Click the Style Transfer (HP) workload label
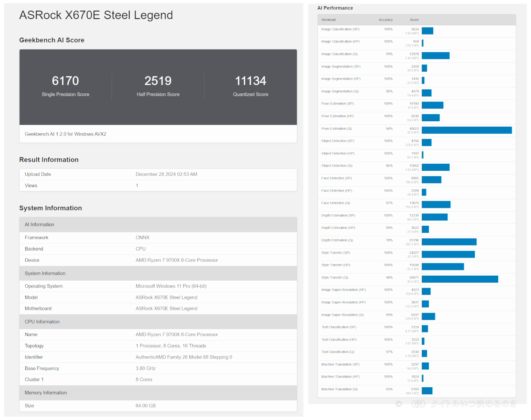 [336, 265]
